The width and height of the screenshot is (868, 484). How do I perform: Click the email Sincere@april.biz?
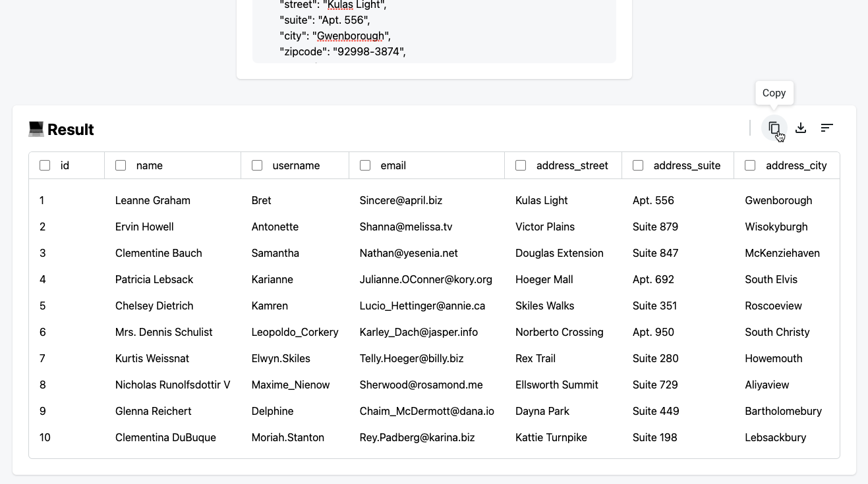(401, 200)
